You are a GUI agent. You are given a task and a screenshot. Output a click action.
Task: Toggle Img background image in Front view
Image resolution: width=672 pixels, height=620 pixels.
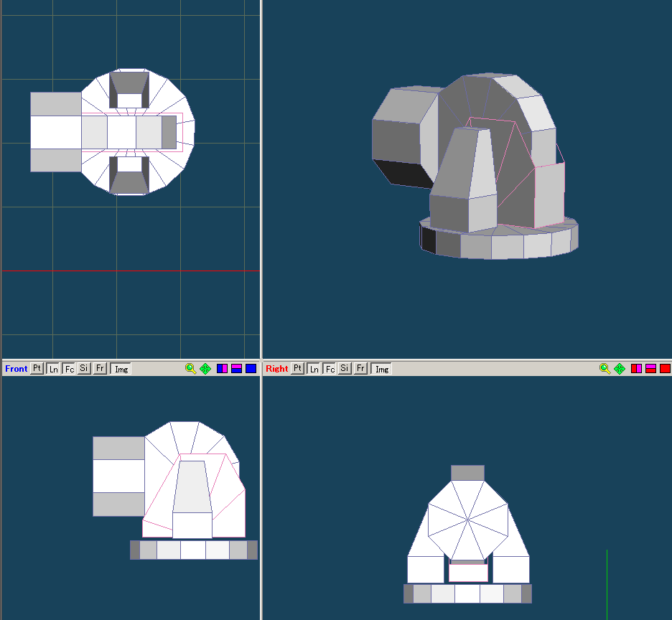tap(121, 369)
